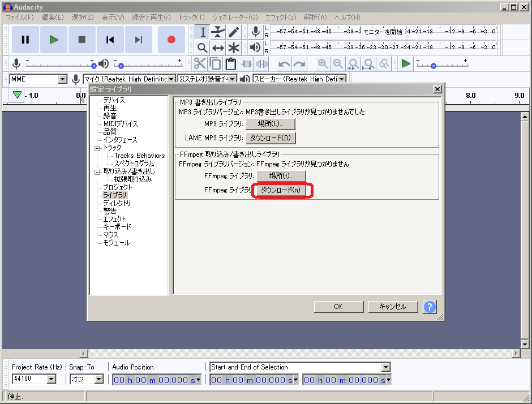
Task: Click Fit Project zoom icon
Action: 368,64
